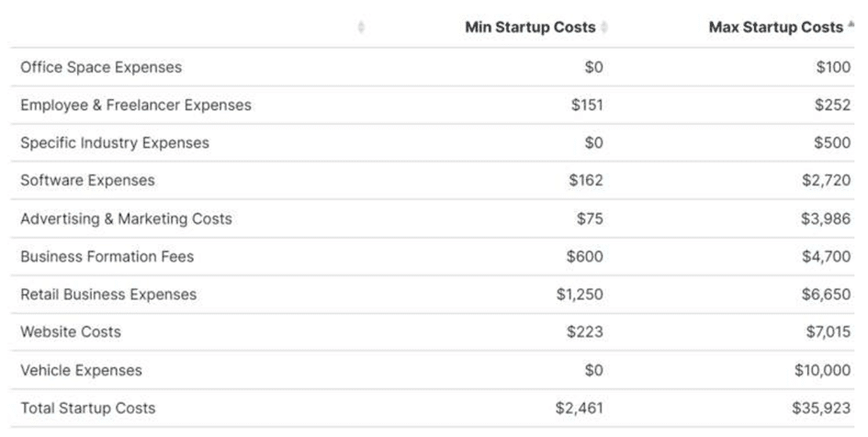
Task: Select the $7,015 website max cost value
Action: [829, 332]
